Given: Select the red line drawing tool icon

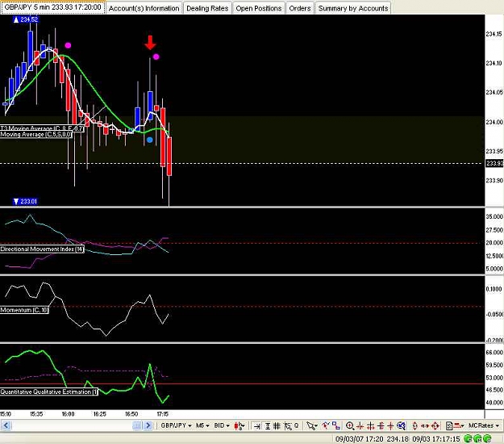Looking at the screenshot, I should coord(325,425).
